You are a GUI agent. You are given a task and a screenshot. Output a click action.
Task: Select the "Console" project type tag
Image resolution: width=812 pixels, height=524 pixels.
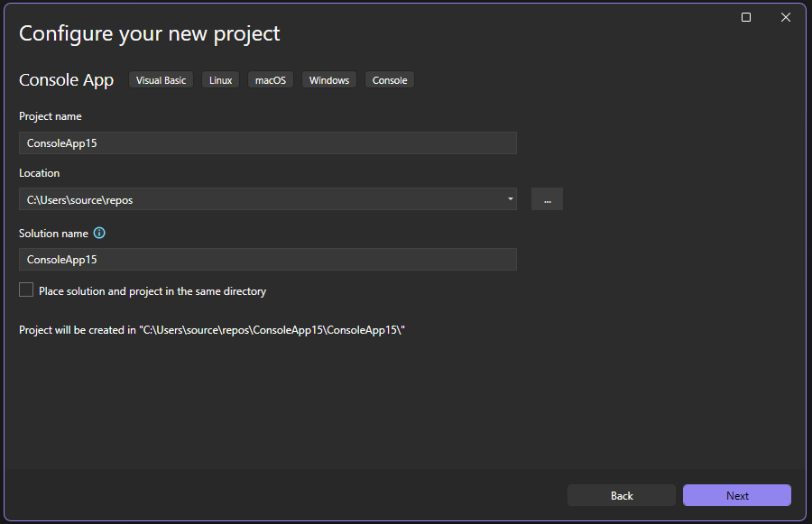389,79
